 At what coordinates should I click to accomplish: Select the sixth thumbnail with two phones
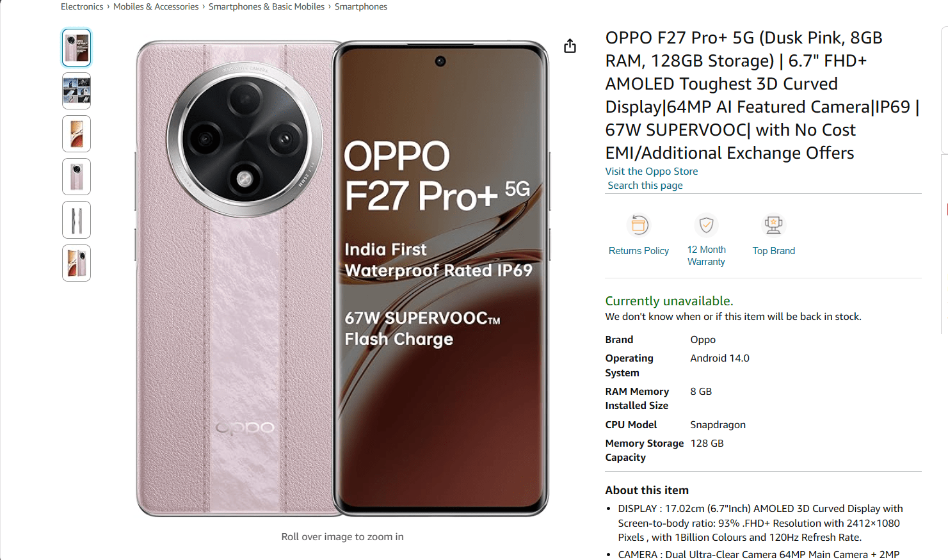76,263
